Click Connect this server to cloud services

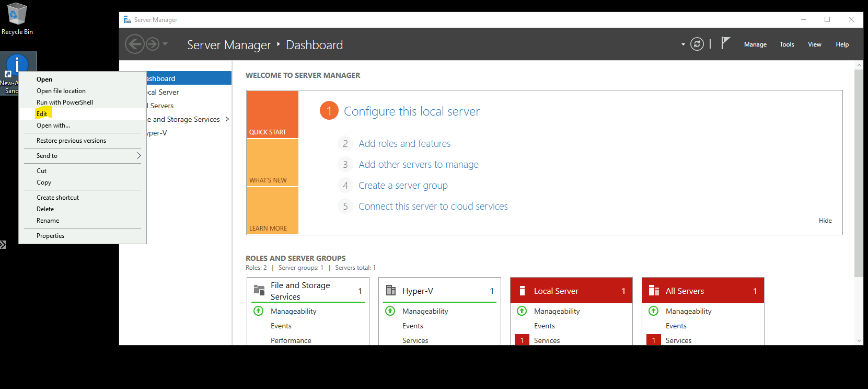(433, 207)
